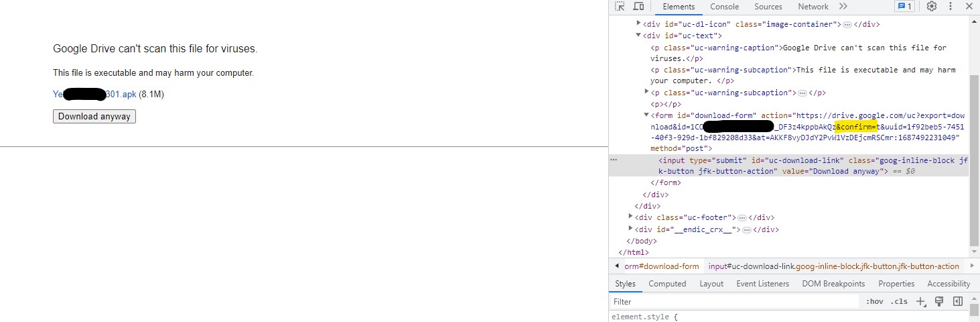
Task: Switch to the Network tab
Action: coord(813,7)
